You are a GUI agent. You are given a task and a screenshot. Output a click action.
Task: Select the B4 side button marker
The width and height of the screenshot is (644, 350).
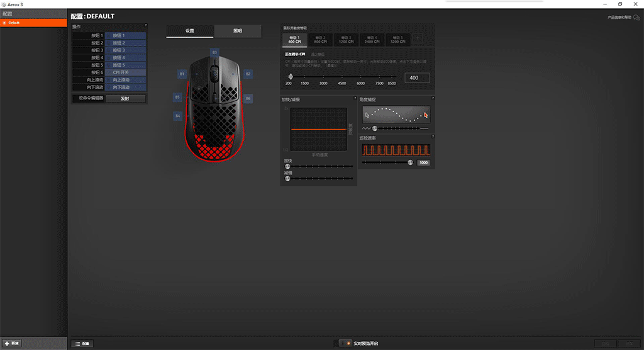tap(178, 116)
